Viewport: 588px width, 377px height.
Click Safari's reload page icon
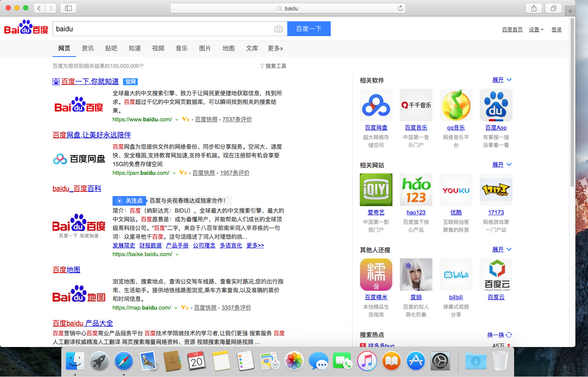400,8
